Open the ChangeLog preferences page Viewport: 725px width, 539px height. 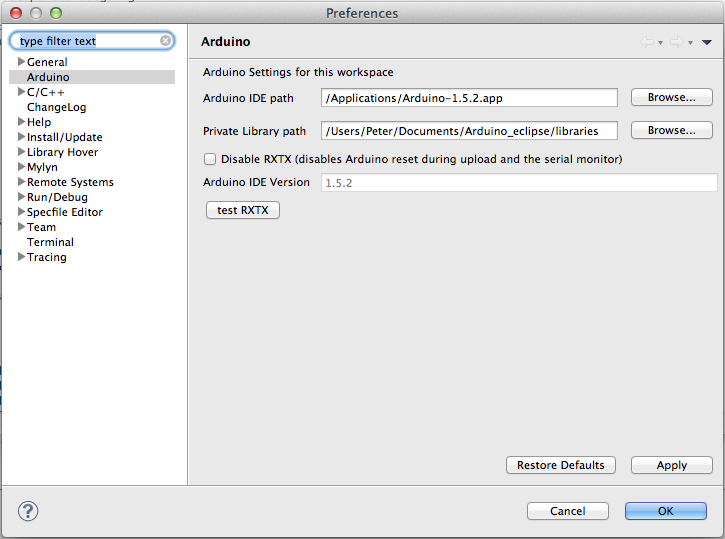point(56,107)
